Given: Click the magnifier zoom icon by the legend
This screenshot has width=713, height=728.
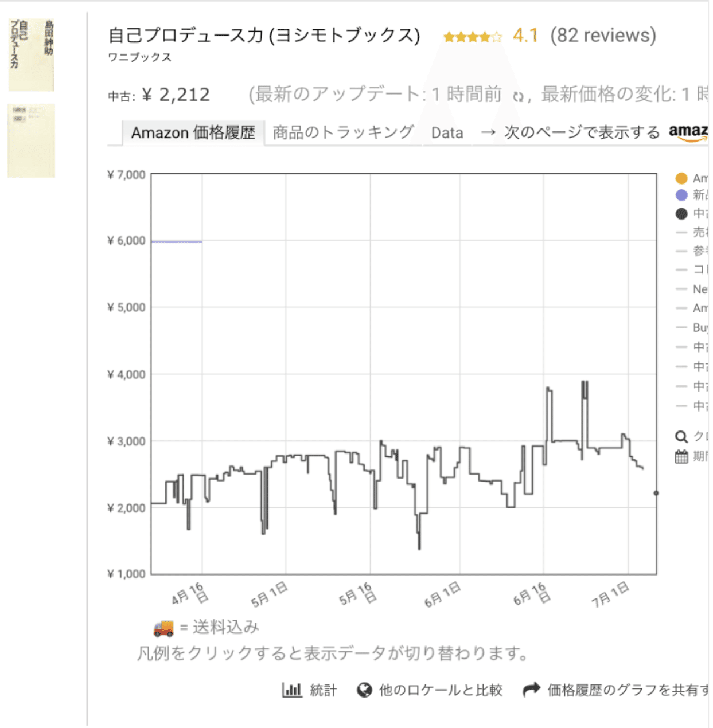Looking at the screenshot, I should click(x=681, y=437).
